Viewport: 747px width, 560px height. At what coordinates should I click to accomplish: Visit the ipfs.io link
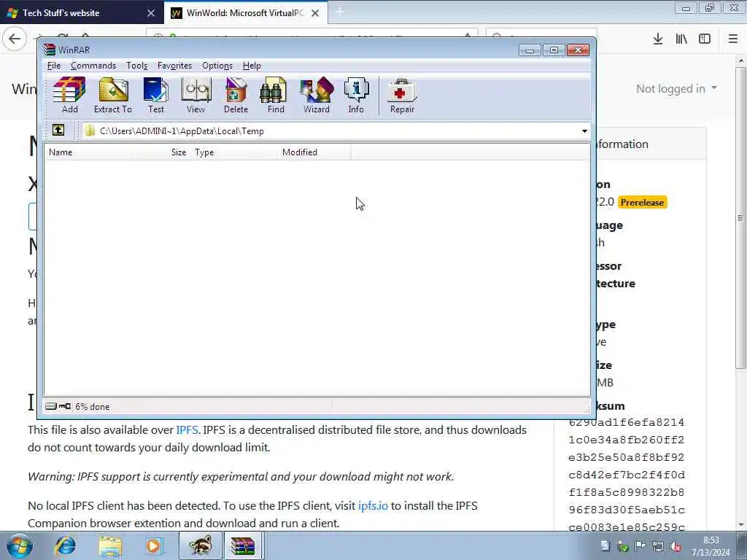tap(373, 506)
